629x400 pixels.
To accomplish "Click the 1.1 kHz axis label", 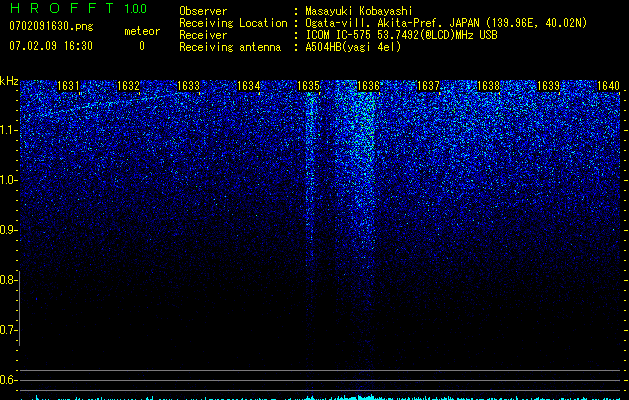I will [7, 130].
